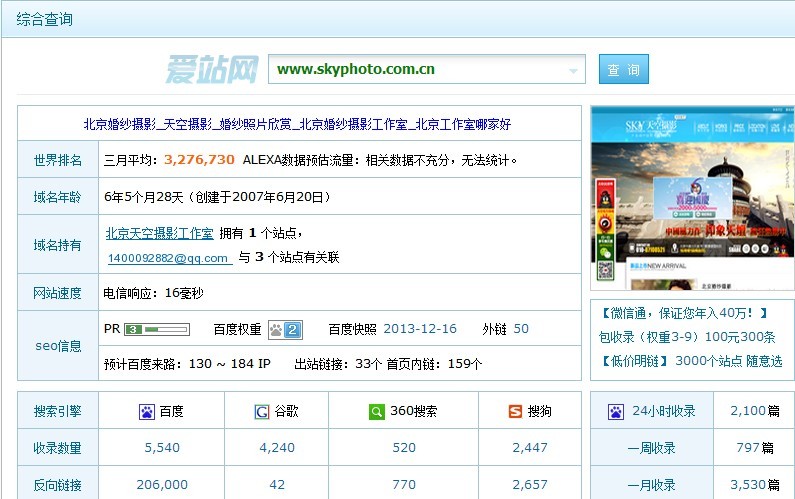
Task: Click the 收录数量 row header
Action: [x=58, y=448]
